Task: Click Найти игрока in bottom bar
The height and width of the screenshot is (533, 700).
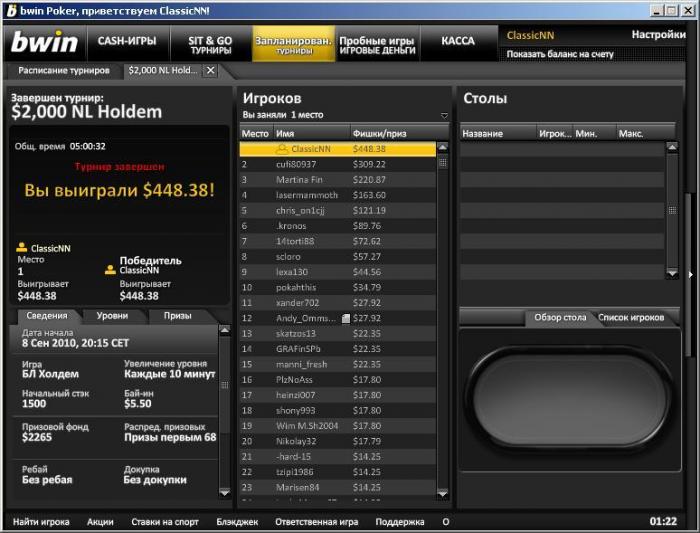Action: point(41,521)
